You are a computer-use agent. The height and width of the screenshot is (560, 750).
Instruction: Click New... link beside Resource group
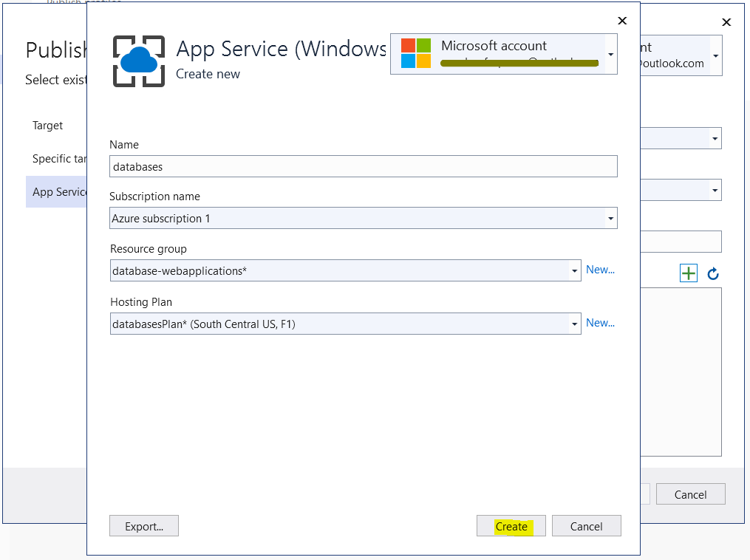[x=600, y=270]
